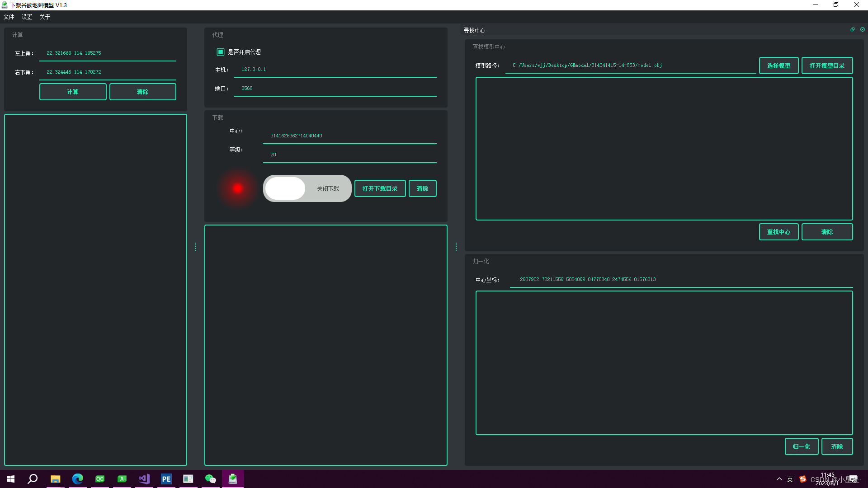Screen dimensions: 868x488
Task: Open Windows search from taskbar
Action: point(33,479)
